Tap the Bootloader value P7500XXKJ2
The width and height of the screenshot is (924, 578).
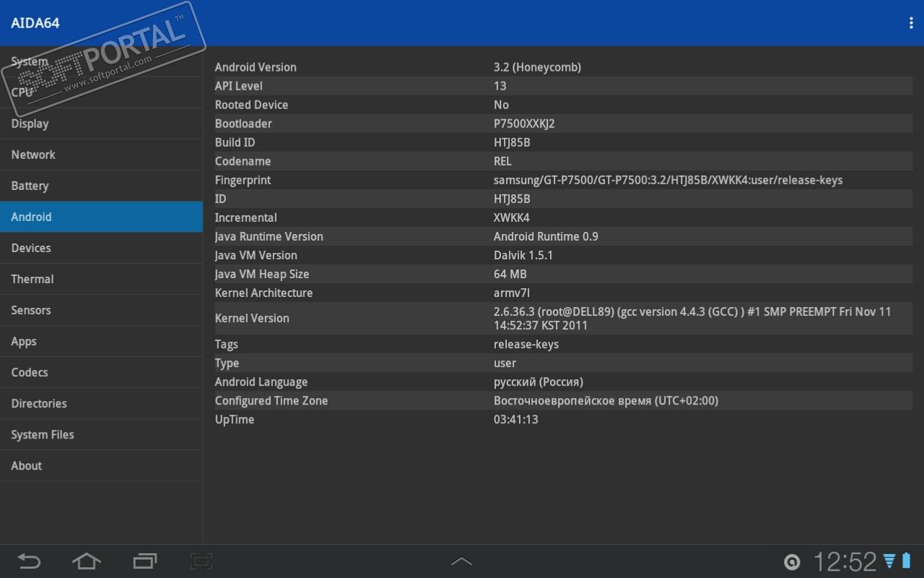524,124
